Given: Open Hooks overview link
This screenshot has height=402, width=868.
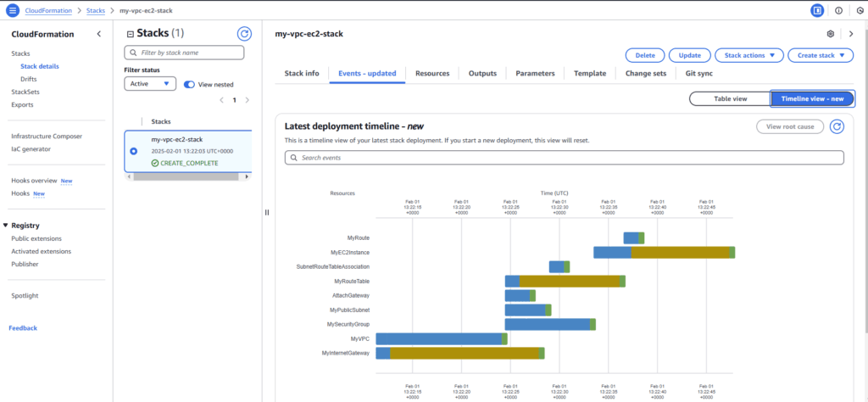Looking at the screenshot, I should click(x=34, y=181).
